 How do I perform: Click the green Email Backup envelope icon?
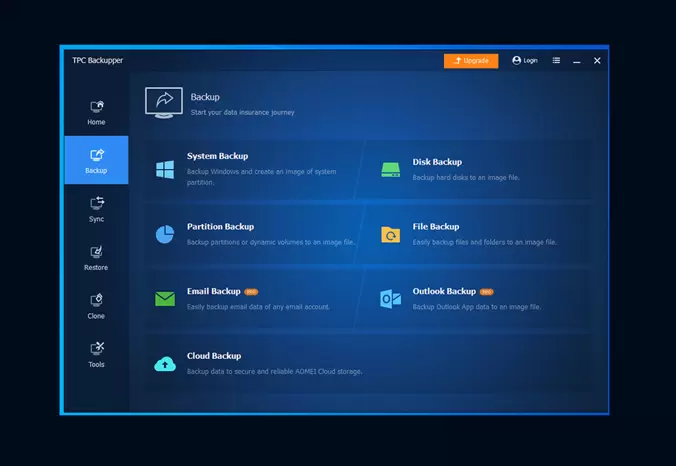pos(165,299)
